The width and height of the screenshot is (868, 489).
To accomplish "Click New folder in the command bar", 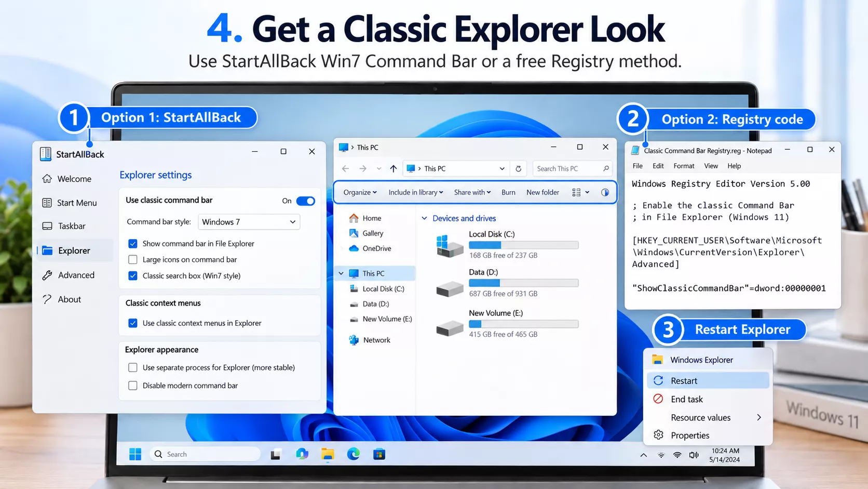I will click(x=542, y=192).
